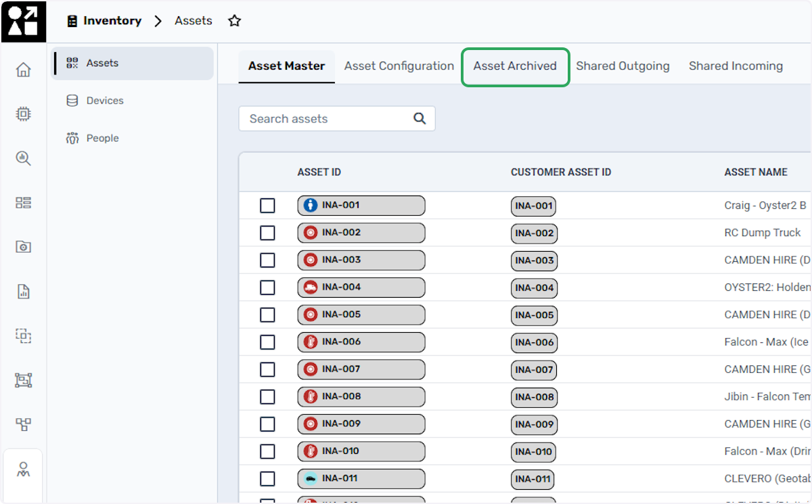Viewport: 812px width, 504px height.
Task: Click customer asset ID badge INA-006
Action: click(x=534, y=342)
